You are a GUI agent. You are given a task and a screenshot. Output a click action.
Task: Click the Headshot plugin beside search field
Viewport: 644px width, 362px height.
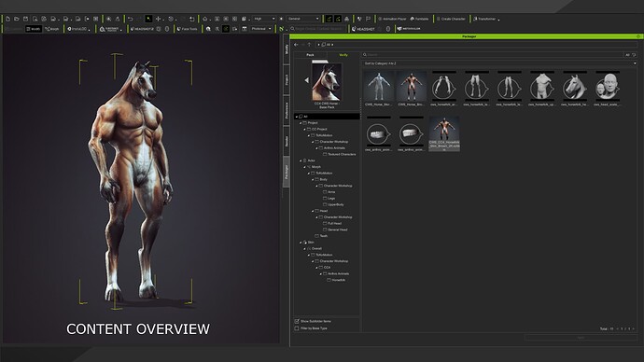(363, 29)
